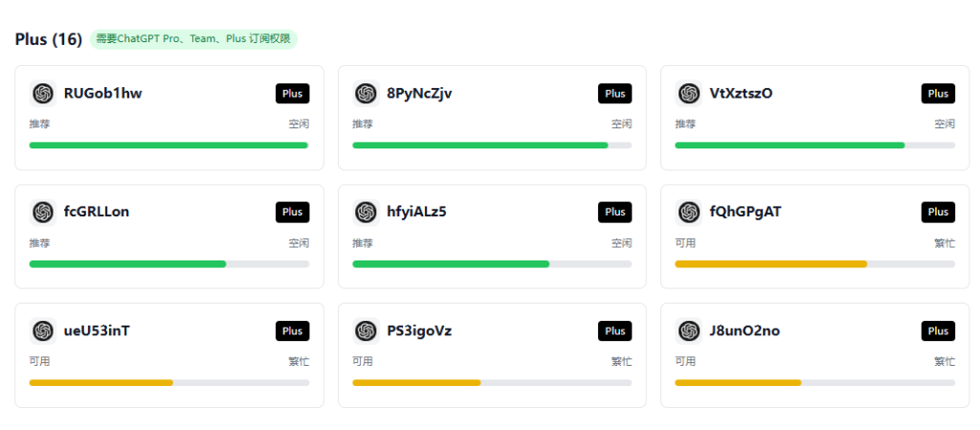Click the ChatGPT logo icon beside RUGob1hw
980x430 pixels.
pyautogui.click(x=42, y=93)
